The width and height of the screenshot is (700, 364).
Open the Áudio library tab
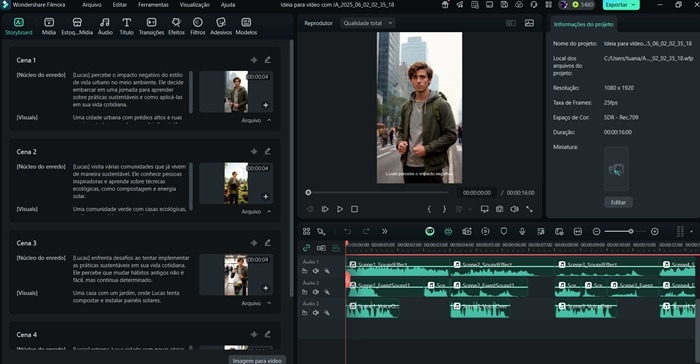[x=105, y=26]
